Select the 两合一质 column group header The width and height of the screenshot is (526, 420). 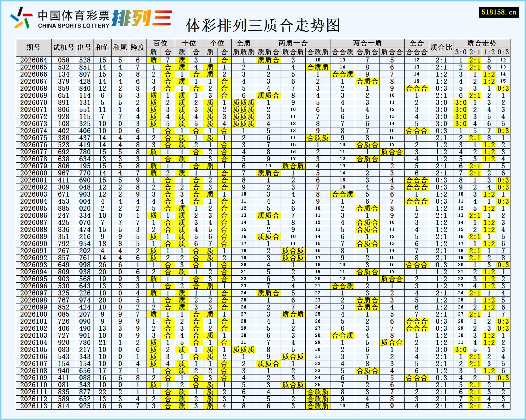click(x=367, y=43)
